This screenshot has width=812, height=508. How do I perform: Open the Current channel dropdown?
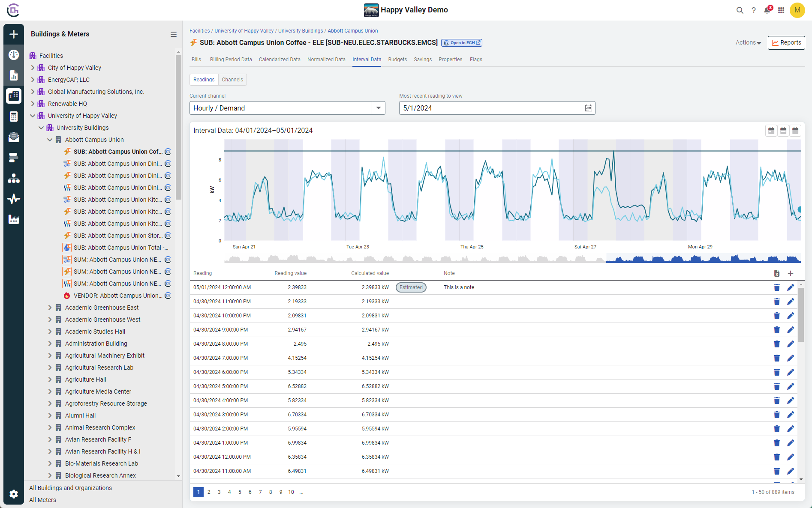tap(378, 108)
